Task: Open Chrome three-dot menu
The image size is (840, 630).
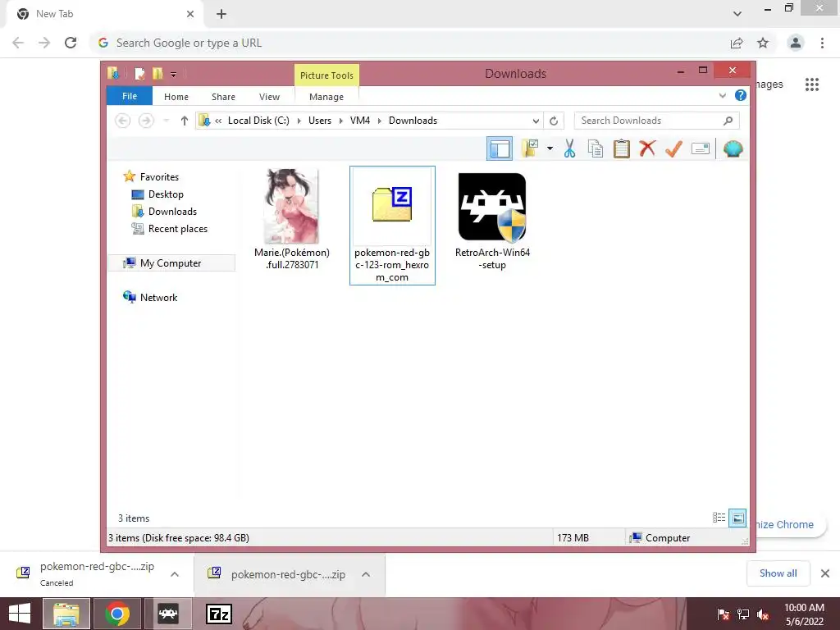Action: [x=822, y=43]
